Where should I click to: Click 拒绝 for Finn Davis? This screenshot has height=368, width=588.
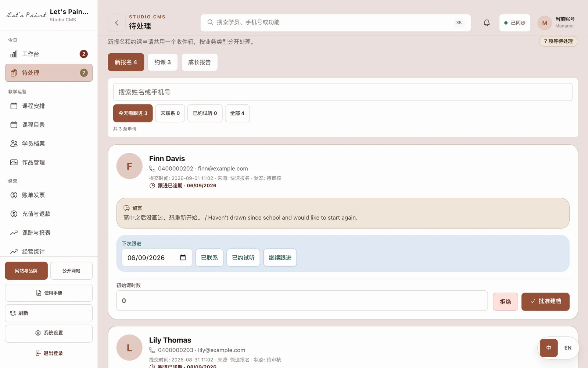(x=505, y=302)
